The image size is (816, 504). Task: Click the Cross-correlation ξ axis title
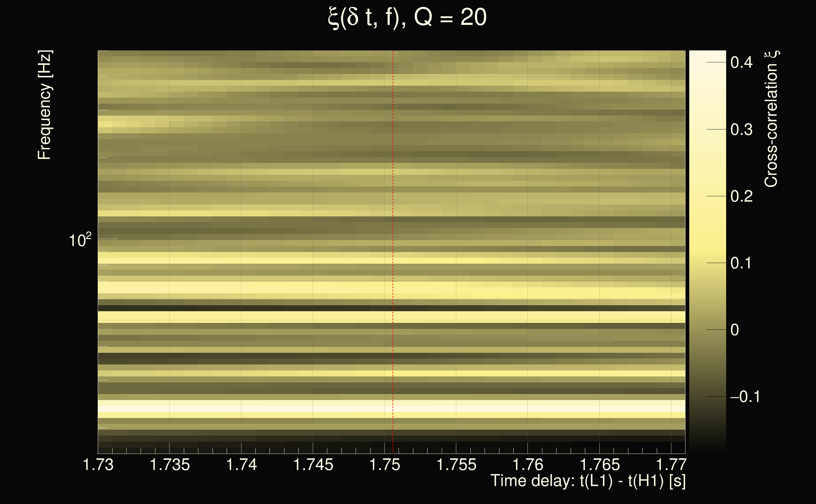[772, 119]
